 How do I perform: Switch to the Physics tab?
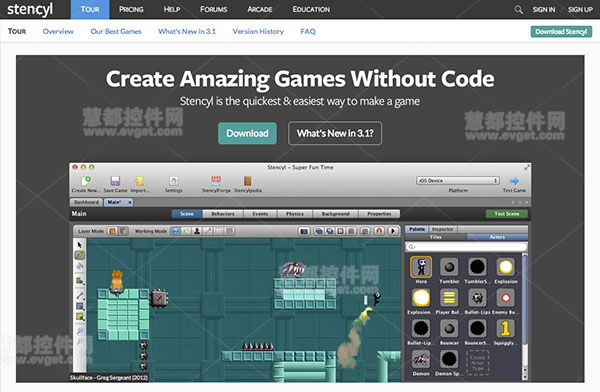(295, 214)
